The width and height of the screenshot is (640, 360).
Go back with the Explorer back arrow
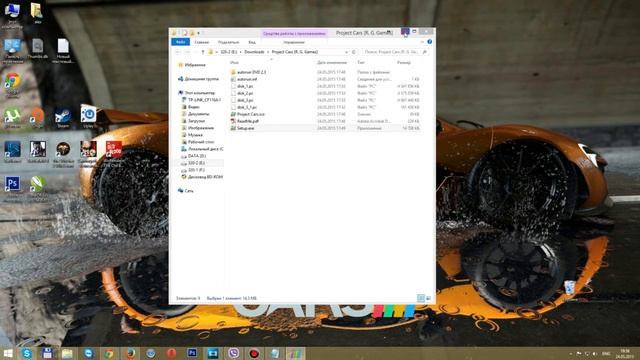178,52
